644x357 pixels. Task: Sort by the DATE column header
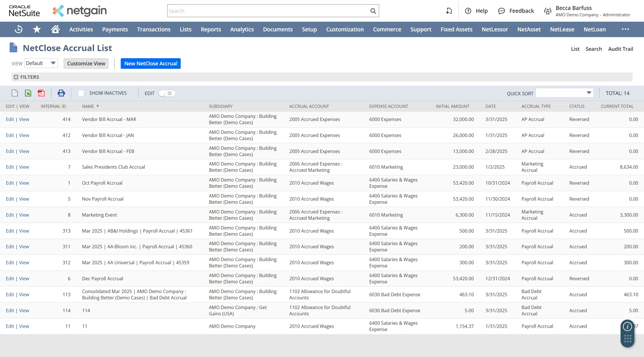[490, 106]
